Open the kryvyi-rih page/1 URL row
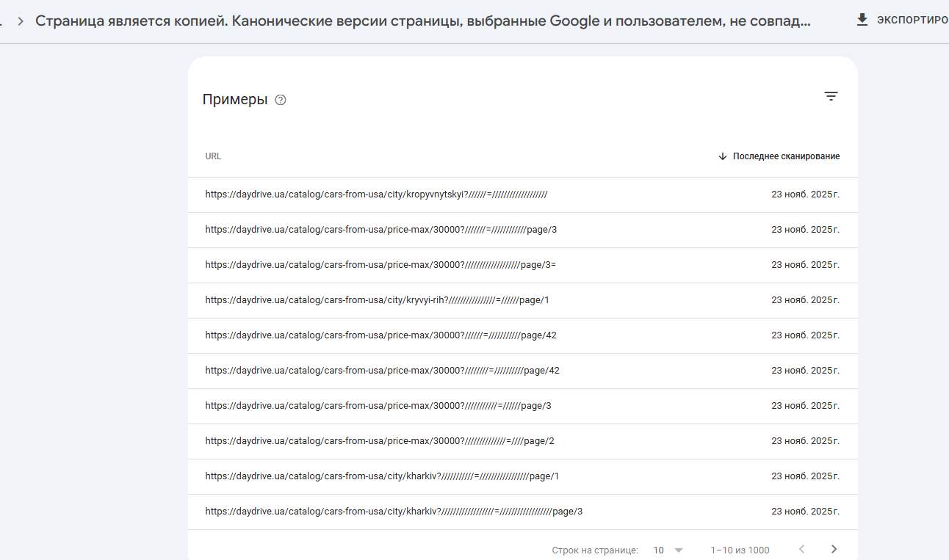 point(377,300)
